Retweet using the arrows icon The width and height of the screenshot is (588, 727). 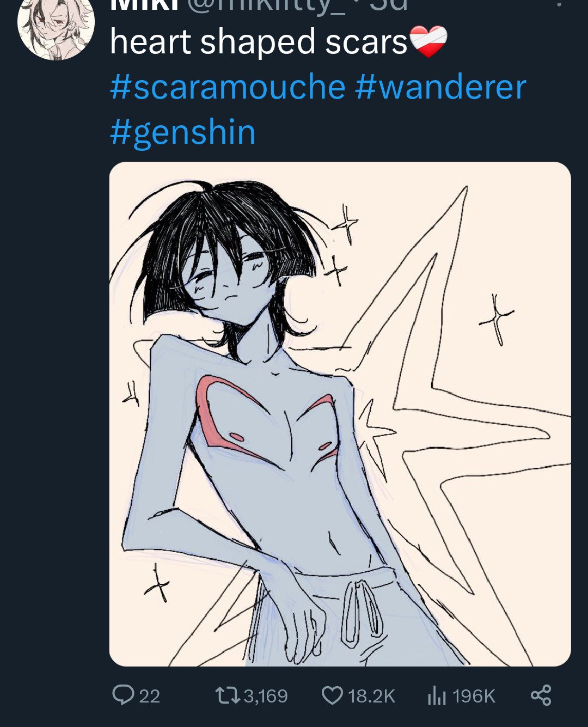[x=228, y=695]
